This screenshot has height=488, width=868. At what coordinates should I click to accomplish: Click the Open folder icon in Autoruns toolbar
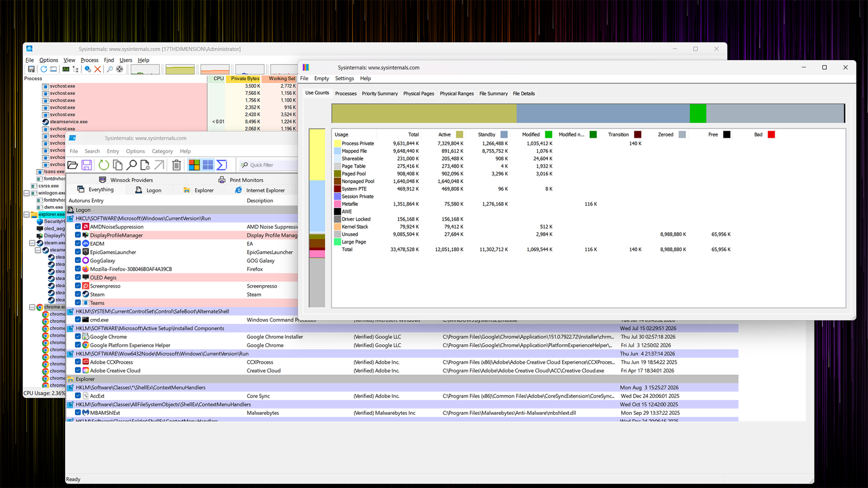pos(73,165)
